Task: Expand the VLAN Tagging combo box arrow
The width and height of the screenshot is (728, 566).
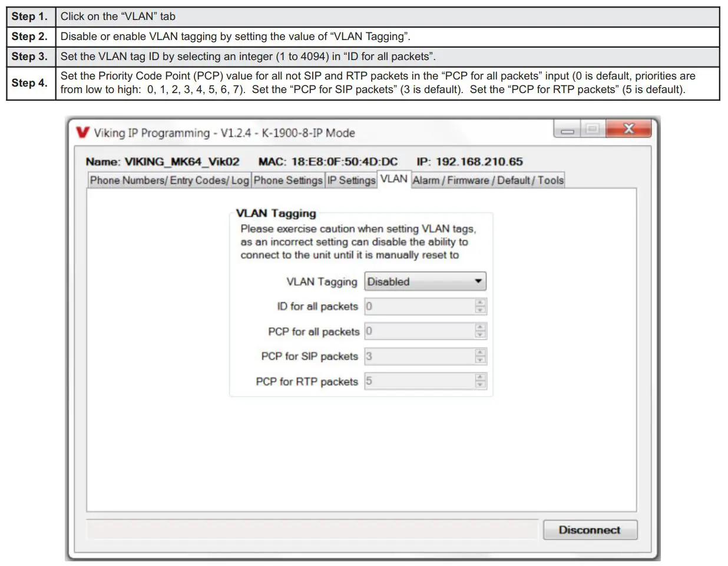Action: [x=479, y=282]
